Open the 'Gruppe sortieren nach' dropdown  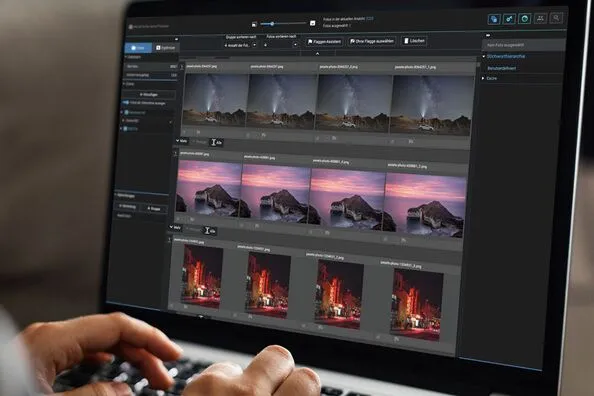[x=240, y=45]
